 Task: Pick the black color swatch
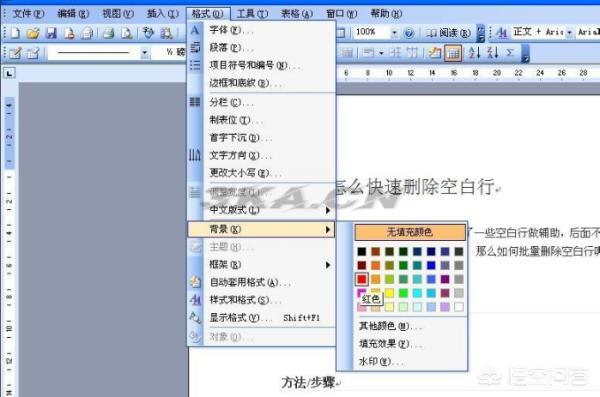tap(362, 252)
